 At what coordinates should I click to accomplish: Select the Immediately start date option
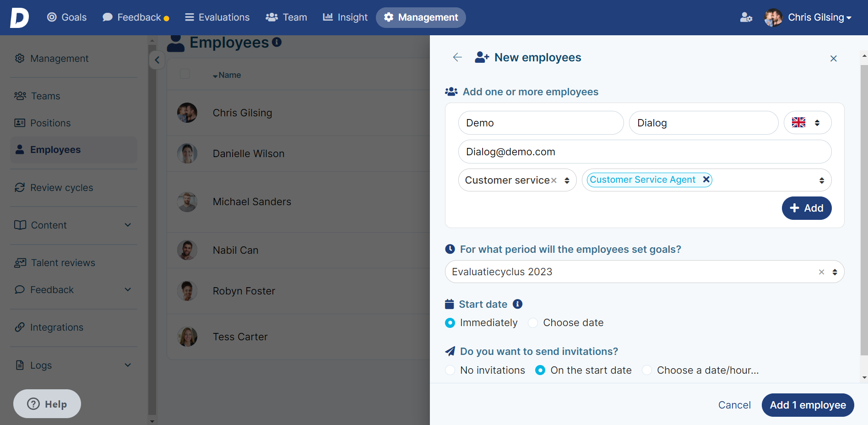[450, 323]
